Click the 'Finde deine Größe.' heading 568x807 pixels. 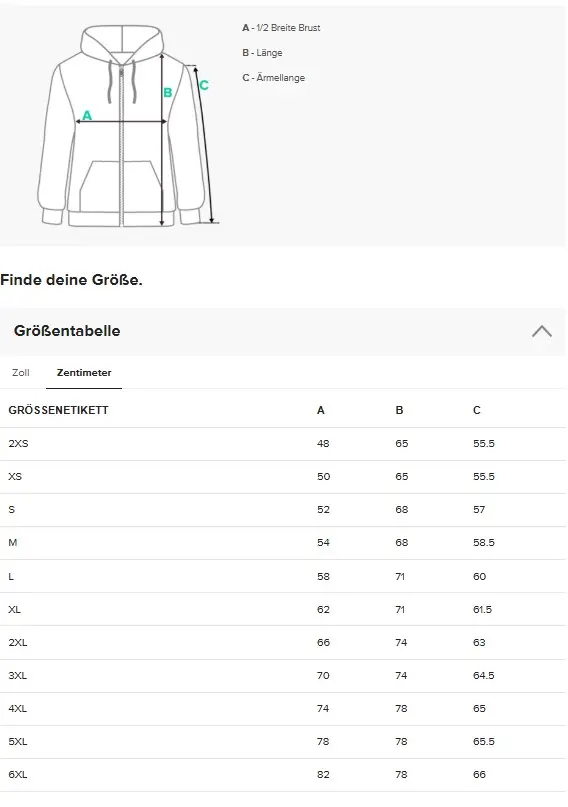(71, 280)
